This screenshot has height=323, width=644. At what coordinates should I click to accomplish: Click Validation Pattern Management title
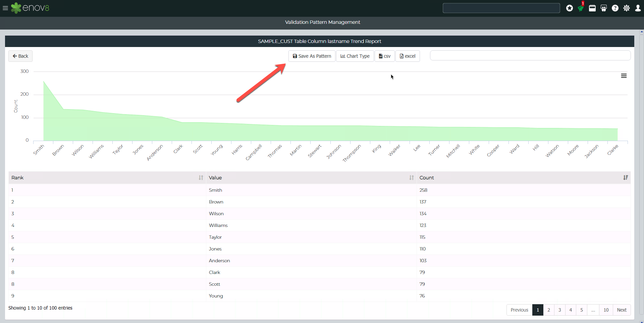323,22
